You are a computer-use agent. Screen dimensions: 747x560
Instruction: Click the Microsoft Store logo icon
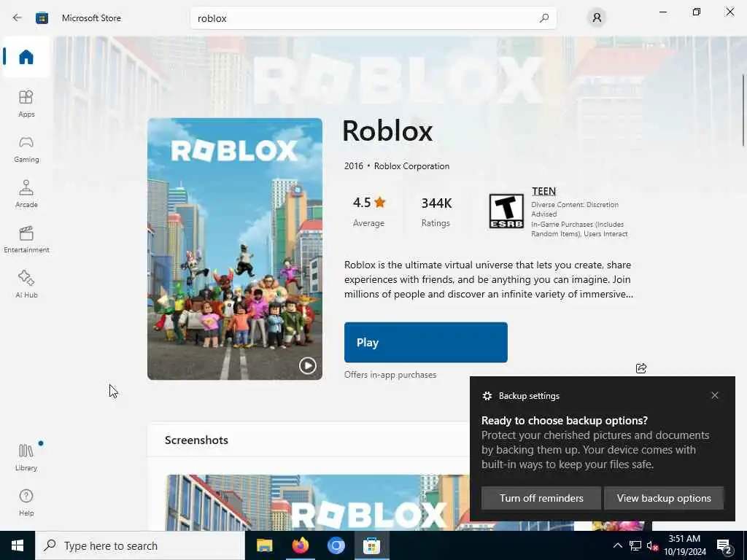click(42, 18)
